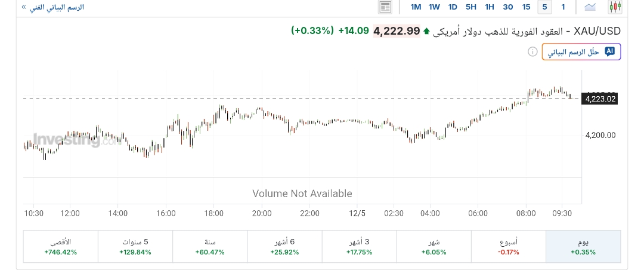Switch to area chart type
The width and height of the screenshot is (644, 270).
[590, 7]
